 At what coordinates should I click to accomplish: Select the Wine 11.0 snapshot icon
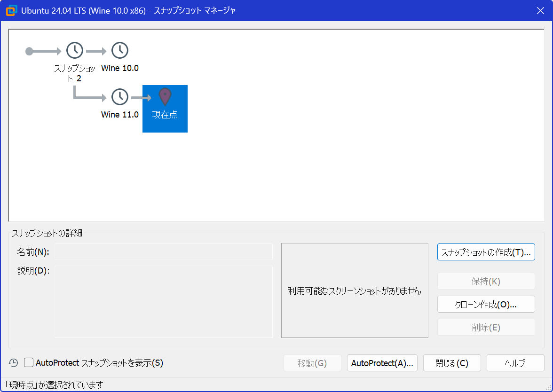point(120,97)
